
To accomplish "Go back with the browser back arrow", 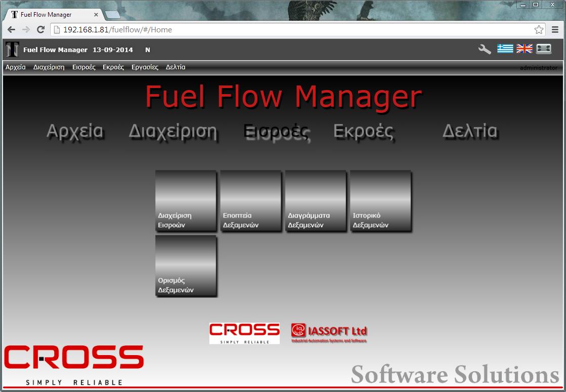I will pos(11,30).
